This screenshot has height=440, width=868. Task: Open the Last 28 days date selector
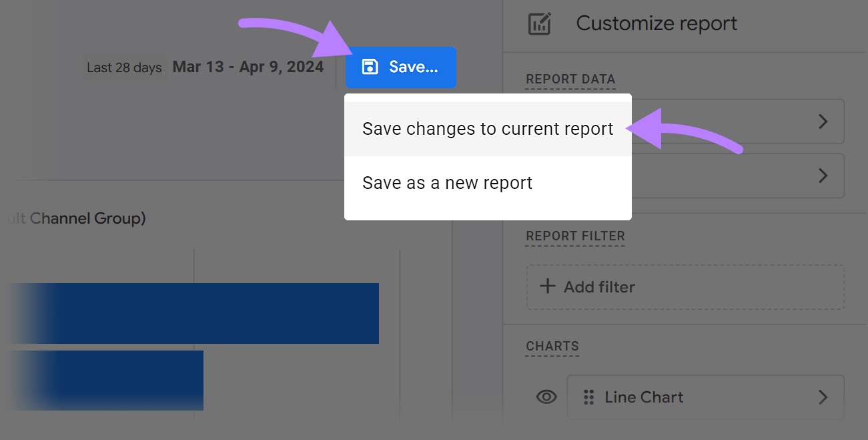[x=124, y=67]
